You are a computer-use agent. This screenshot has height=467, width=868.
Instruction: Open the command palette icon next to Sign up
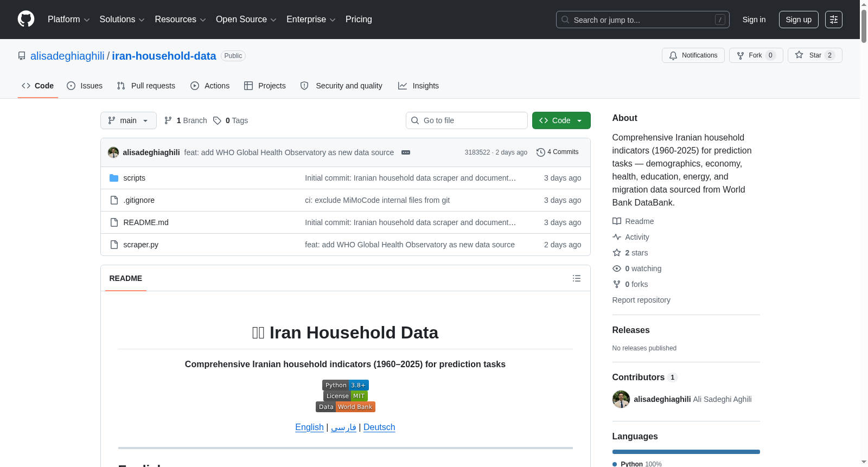[x=834, y=20]
